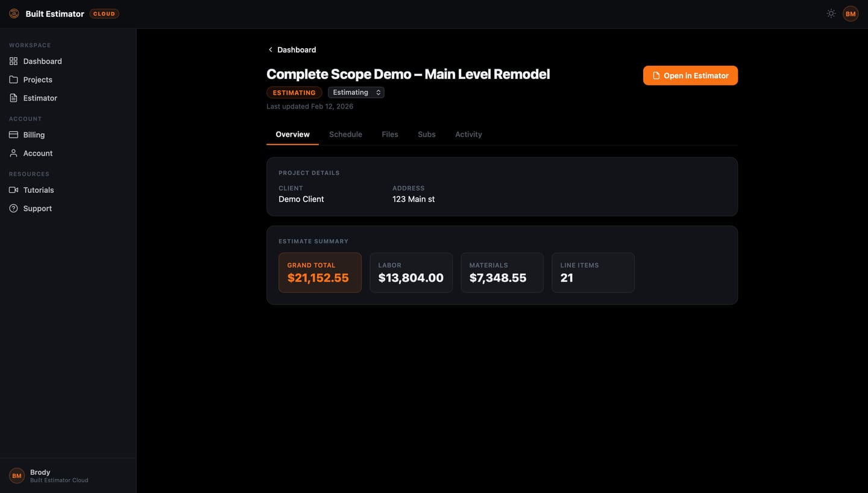Click the Grand Total $21,152.55 card
This screenshot has width=868, height=493.
click(x=320, y=272)
